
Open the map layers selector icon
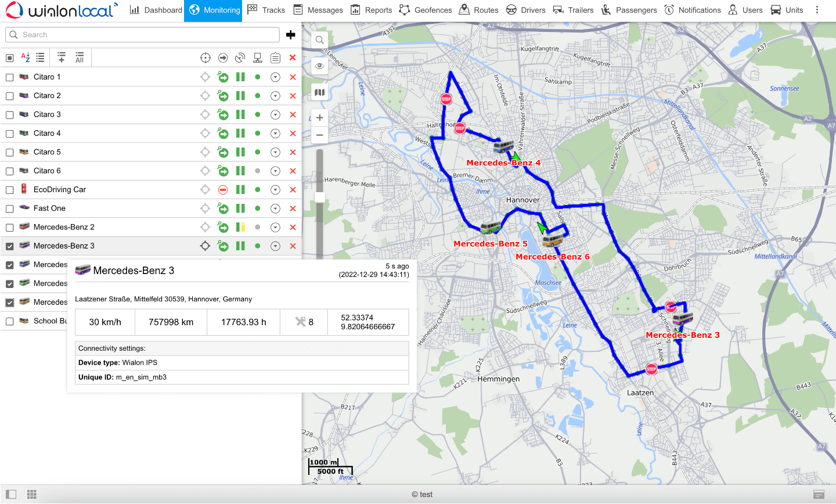(x=319, y=92)
